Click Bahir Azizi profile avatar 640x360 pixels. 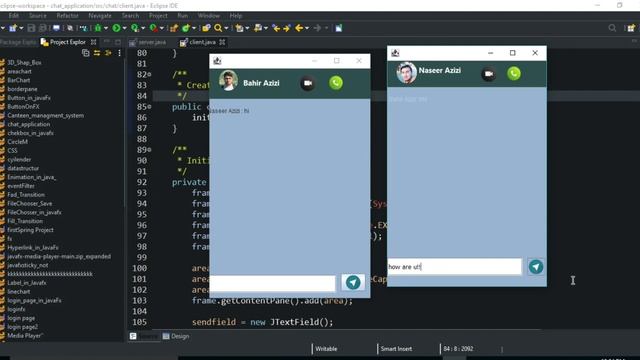(229, 80)
